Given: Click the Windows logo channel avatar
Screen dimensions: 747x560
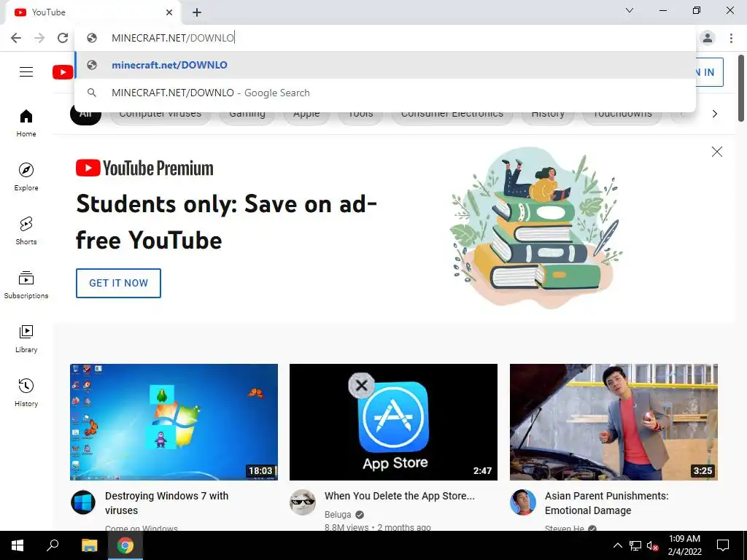Looking at the screenshot, I should [x=83, y=502].
